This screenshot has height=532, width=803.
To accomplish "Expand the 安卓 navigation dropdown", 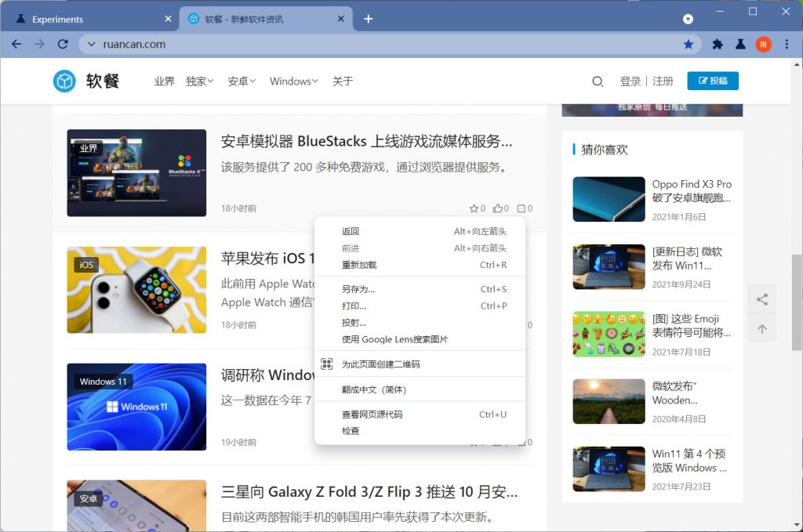I will pyautogui.click(x=242, y=81).
